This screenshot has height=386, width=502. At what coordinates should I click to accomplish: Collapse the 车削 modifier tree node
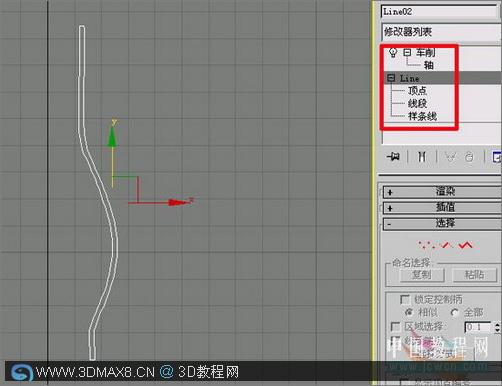(x=407, y=52)
